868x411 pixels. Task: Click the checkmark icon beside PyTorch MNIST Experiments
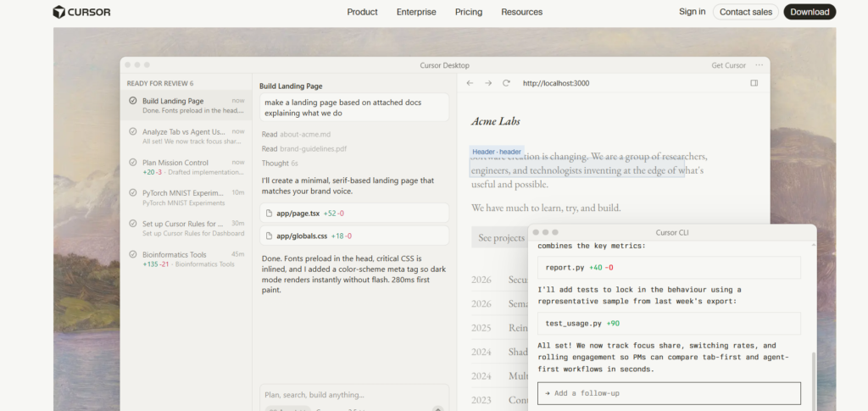click(x=133, y=192)
